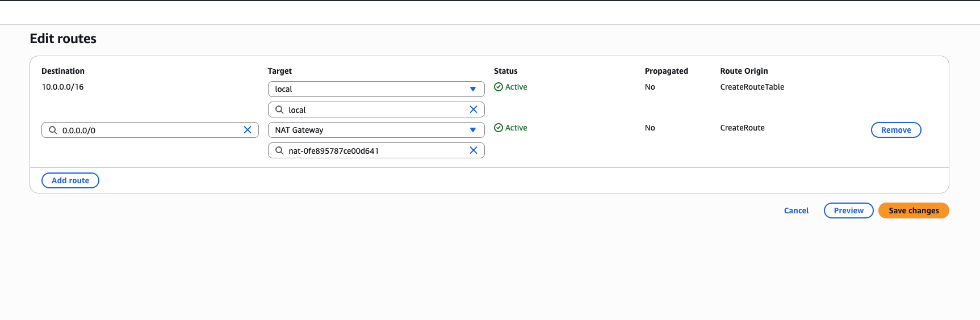
Task: Clear the local target search field
Action: pyautogui.click(x=474, y=110)
